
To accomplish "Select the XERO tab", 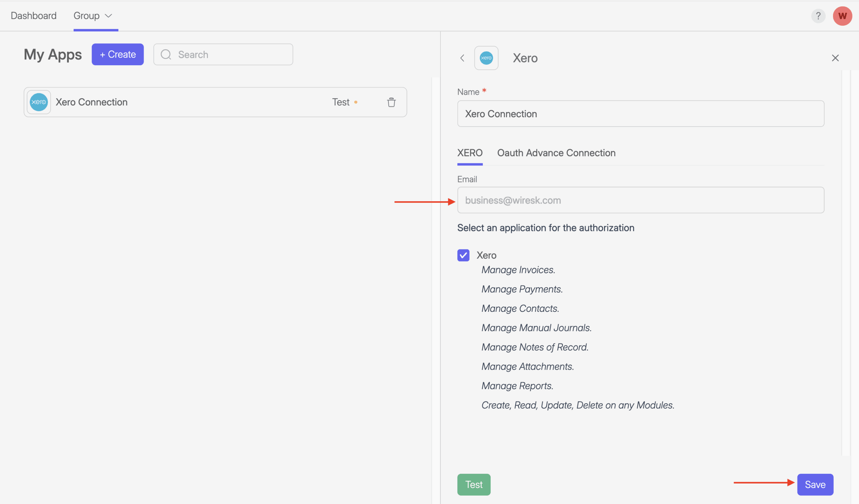I will pyautogui.click(x=470, y=153).
